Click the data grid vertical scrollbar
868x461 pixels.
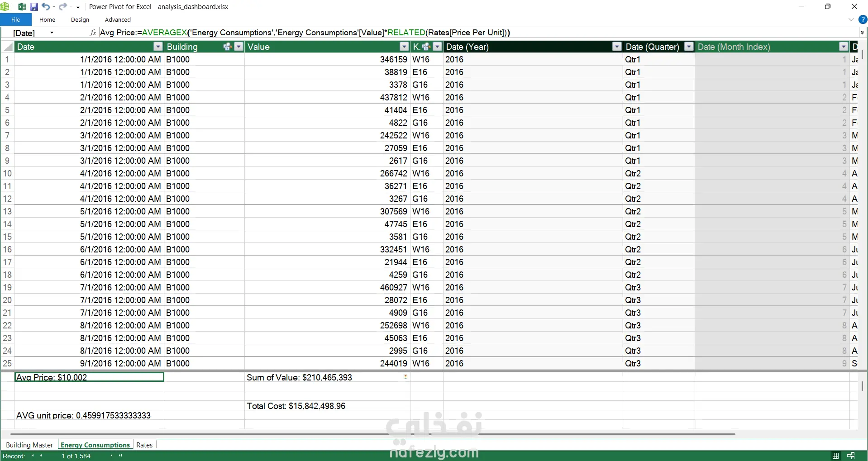(863, 54)
